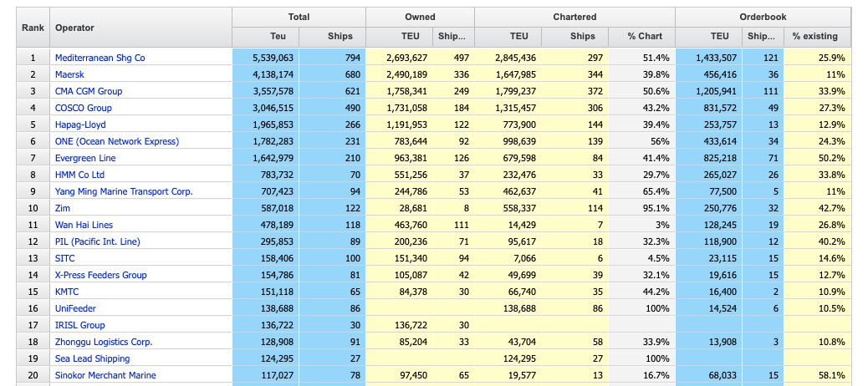Open the PIL (Pacific Int. Line) link

pos(98,241)
